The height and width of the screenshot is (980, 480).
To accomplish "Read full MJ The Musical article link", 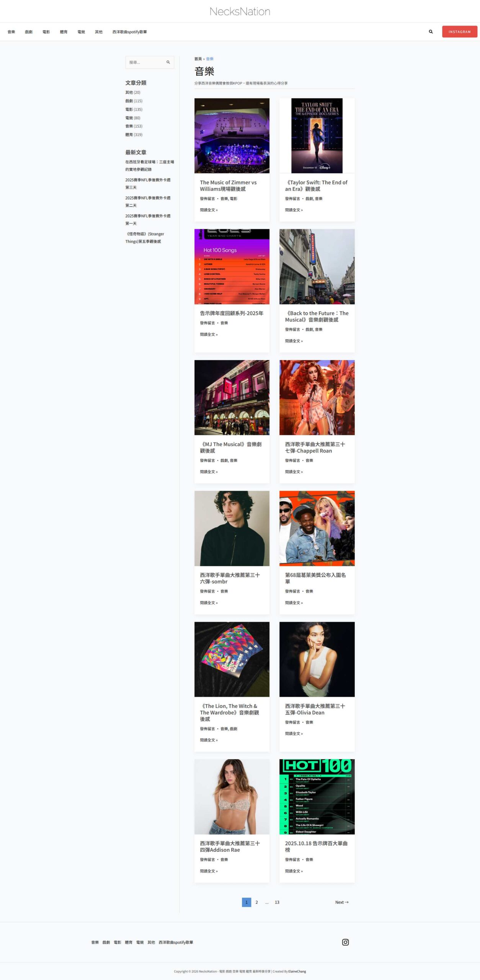I will pos(209,472).
